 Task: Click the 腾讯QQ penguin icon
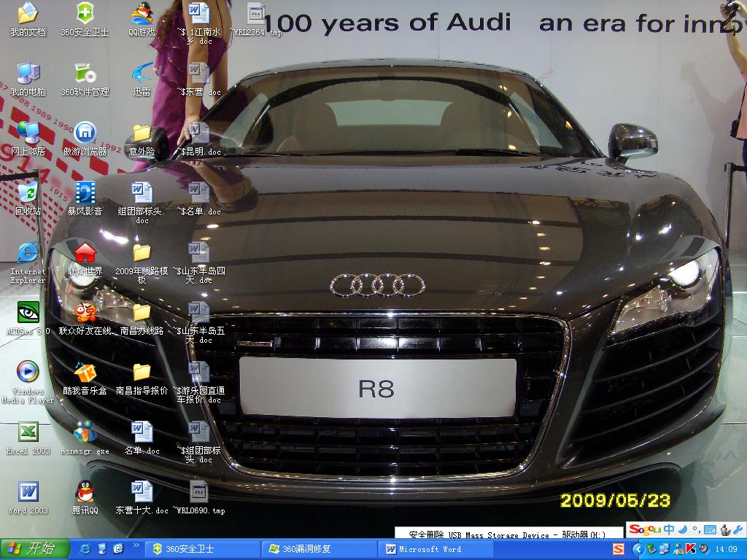tap(85, 497)
